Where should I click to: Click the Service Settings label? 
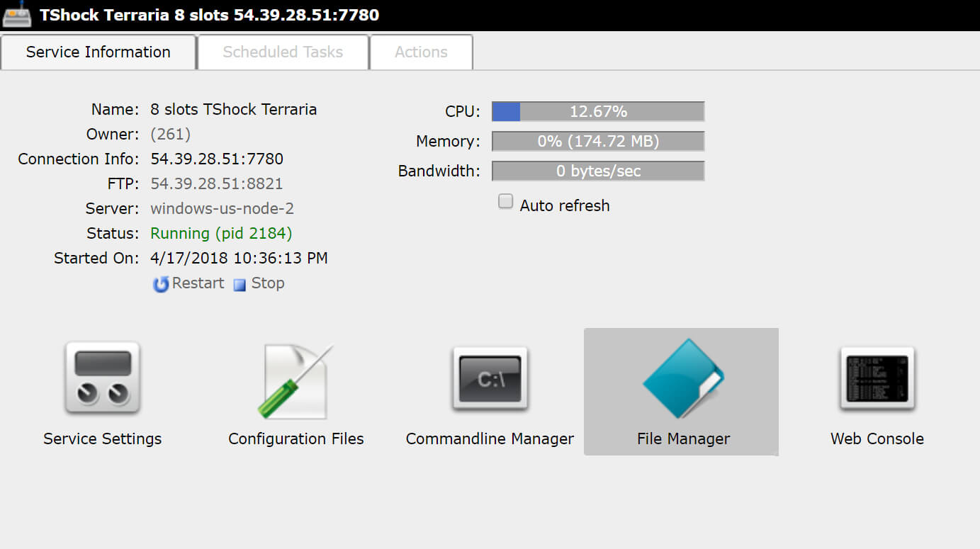[103, 439]
